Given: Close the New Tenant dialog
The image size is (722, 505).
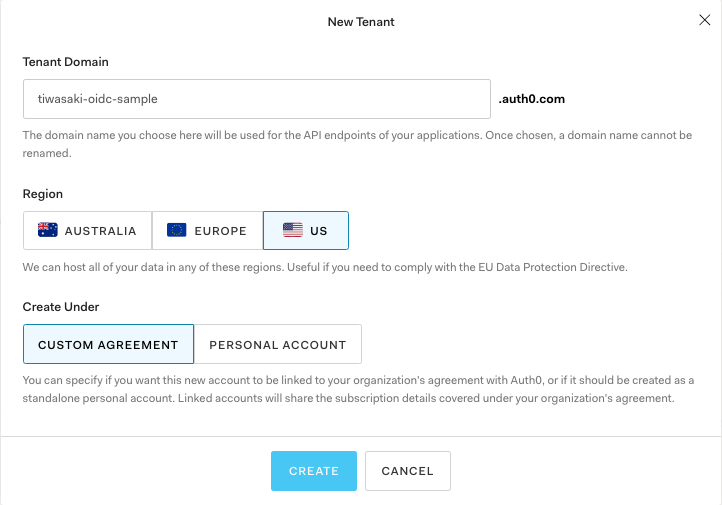Looking at the screenshot, I should click(704, 20).
